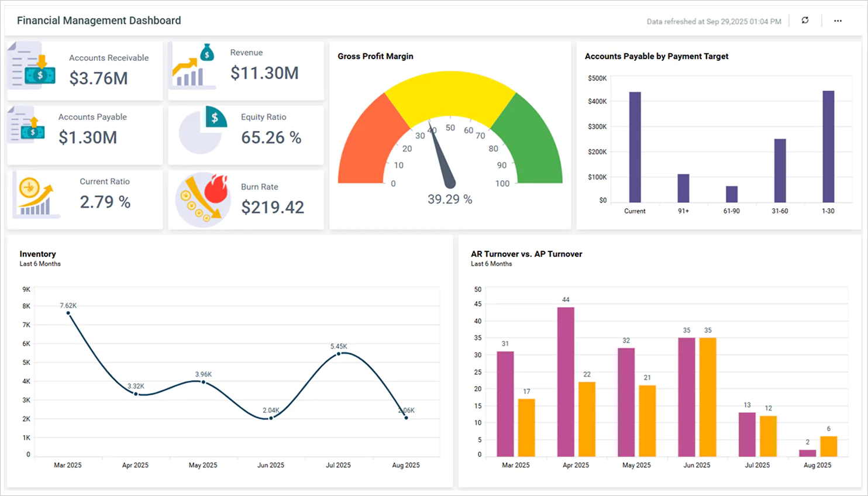Open the three-dot more options menu
The height and width of the screenshot is (496, 868).
click(x=838, y=20)
